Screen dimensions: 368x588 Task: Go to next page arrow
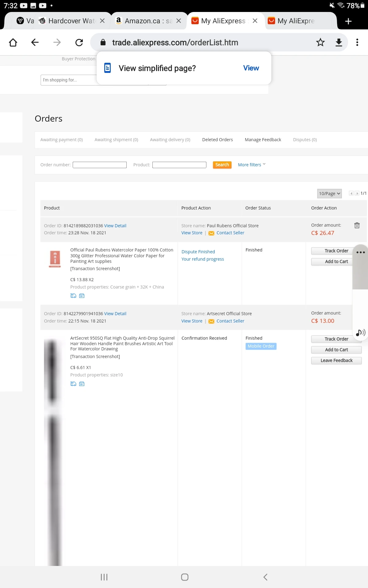coord(357,193)
